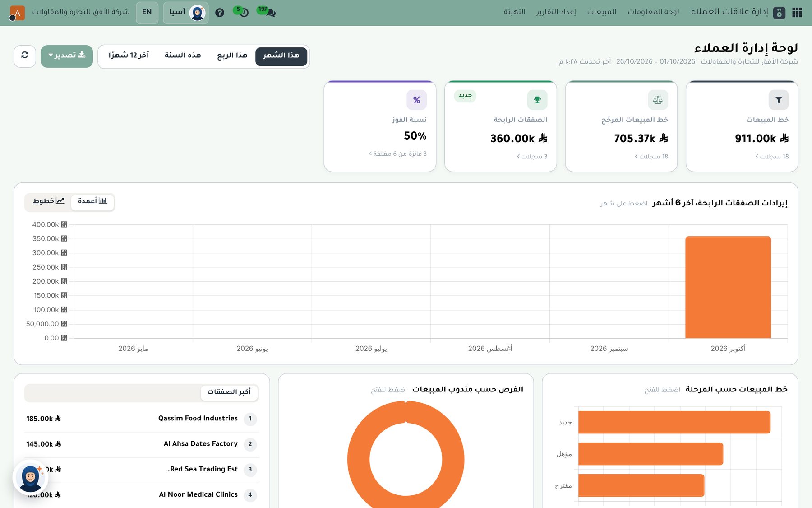Open the apps grid menu

(797, 12)
